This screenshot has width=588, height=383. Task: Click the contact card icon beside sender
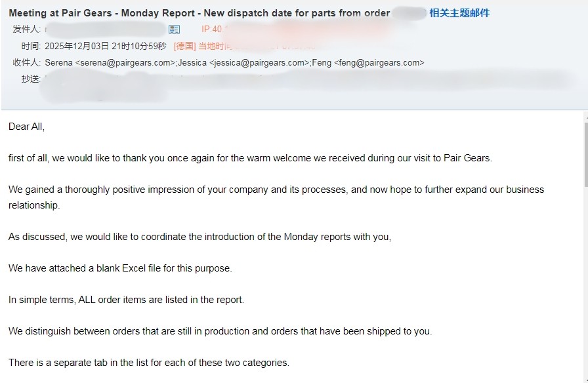(x=174, y=30)
